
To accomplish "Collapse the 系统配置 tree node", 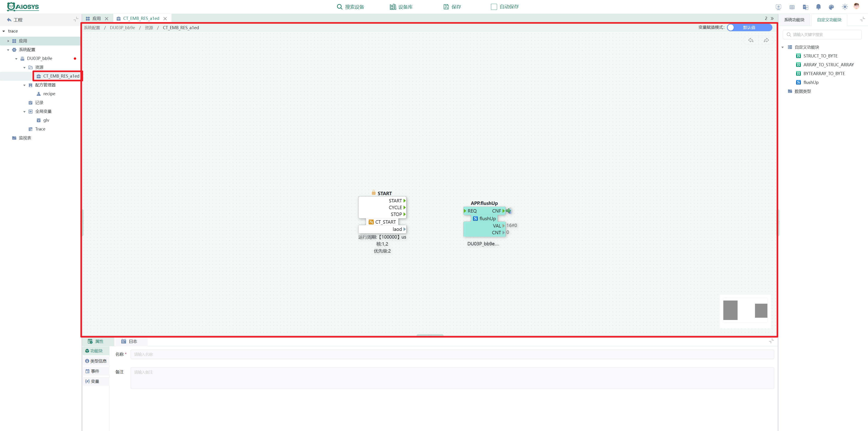I will pyautogui.click(x=8, y=50).
